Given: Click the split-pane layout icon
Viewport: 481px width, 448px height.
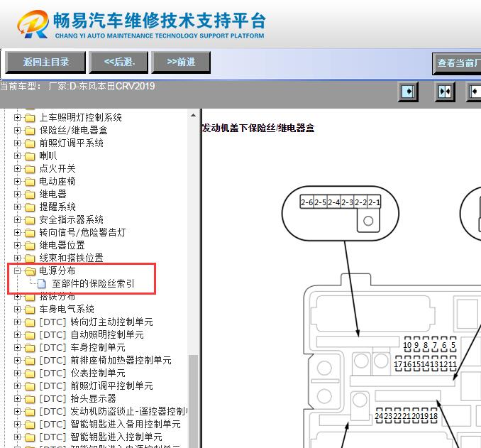Looking at the screenshot, I should tap(445, 92).
